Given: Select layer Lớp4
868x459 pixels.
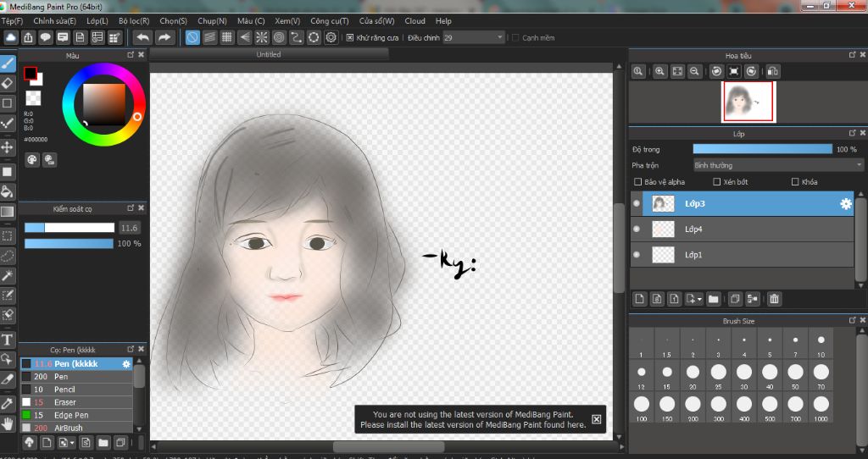Looking at the screenshot, I should pos(743,229).
